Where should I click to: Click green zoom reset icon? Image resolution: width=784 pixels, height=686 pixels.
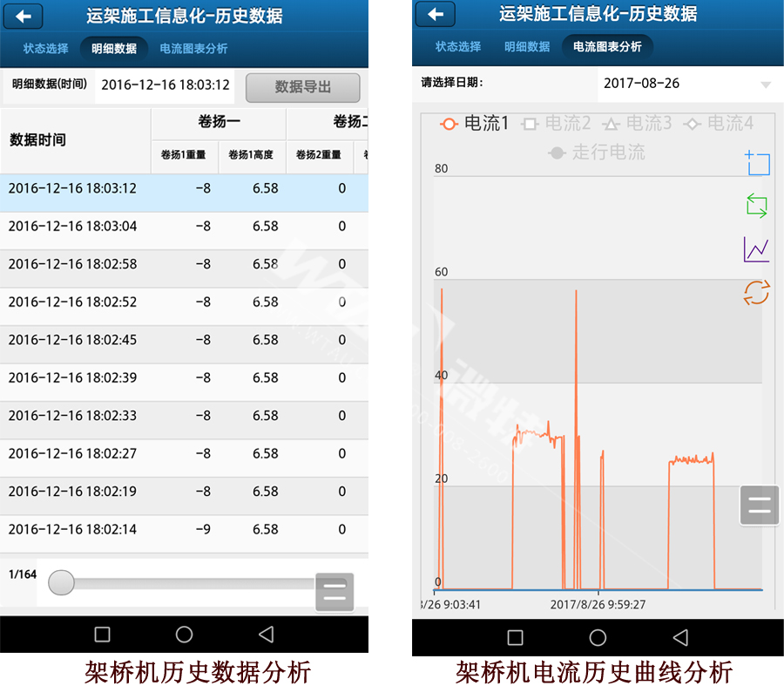pyautogui.click(x=757, y=206)
